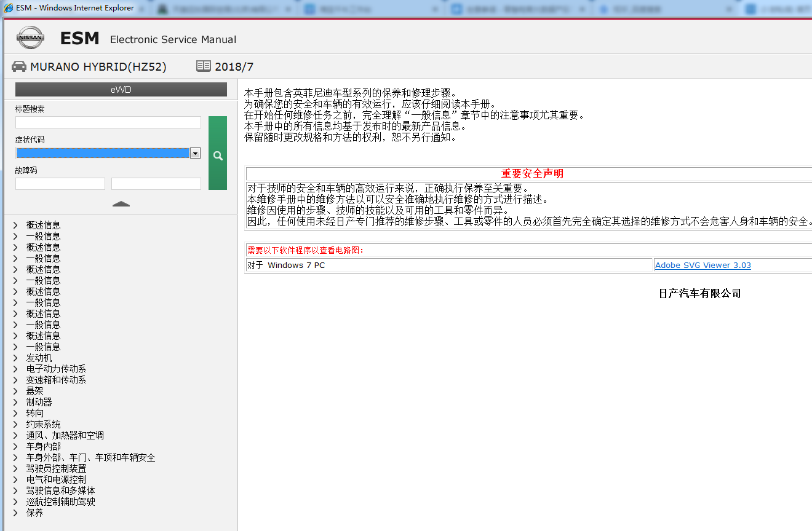Expand the 变速箱和传动系 chevron

coord(15,380)
